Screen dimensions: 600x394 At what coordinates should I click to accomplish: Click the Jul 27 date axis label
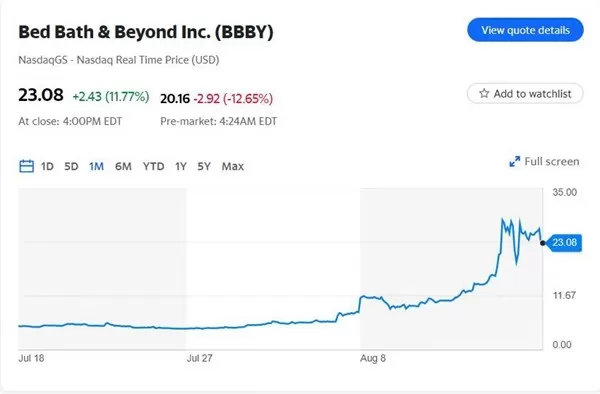tap(199, 358)
